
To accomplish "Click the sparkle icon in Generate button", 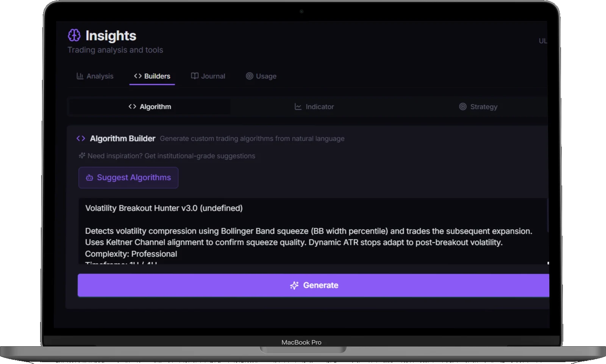I will click(x=294, y=285).
